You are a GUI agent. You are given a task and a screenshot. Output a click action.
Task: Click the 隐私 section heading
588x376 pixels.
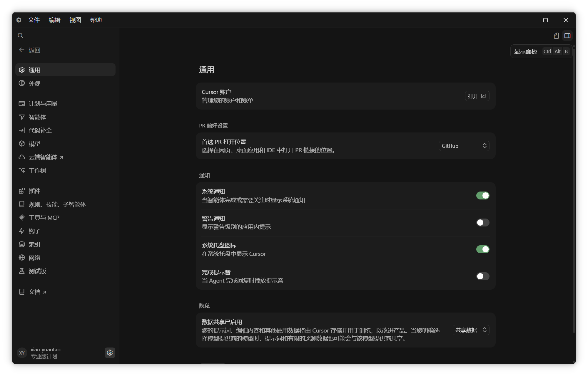pyautogui.click(x=204, y=306)
